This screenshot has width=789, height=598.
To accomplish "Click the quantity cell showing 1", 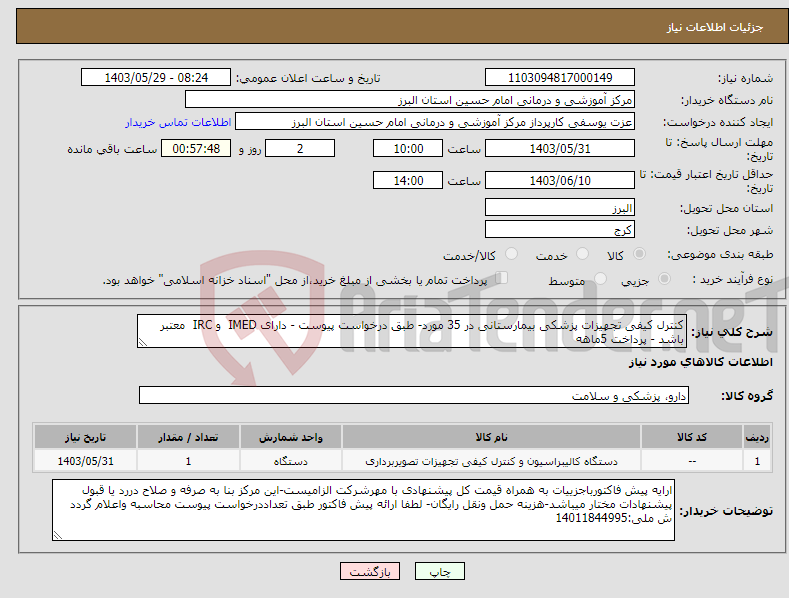I will (x=188, y=461).
